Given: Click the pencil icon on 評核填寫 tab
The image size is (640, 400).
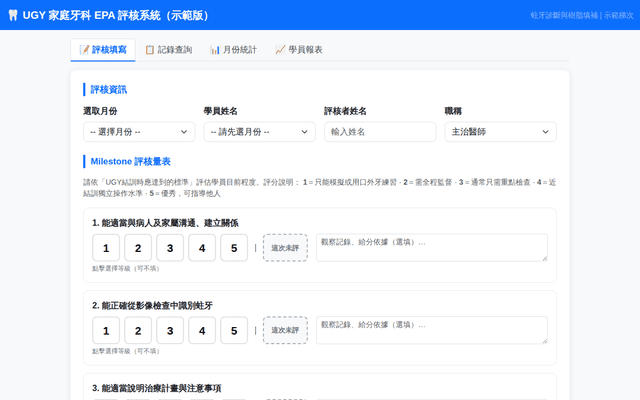Looking at the screenshot, I should [84, 50].
